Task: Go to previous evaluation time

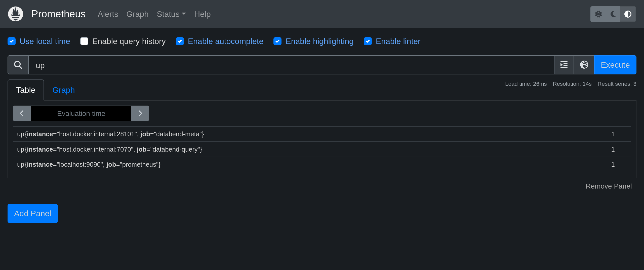Action: pyautogui.click(x=22, y=113)
